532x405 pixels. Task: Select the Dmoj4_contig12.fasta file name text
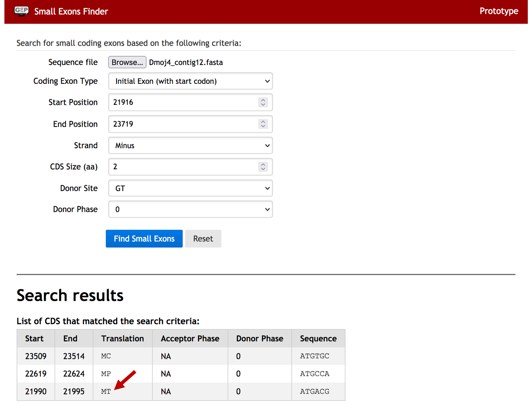point(186,62)
